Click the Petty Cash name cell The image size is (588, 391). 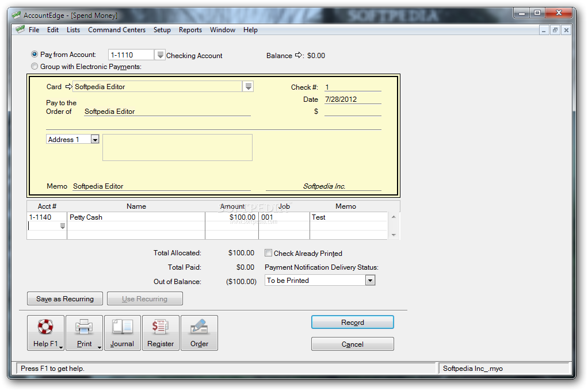pyautogui.click(x=136, y=217)
